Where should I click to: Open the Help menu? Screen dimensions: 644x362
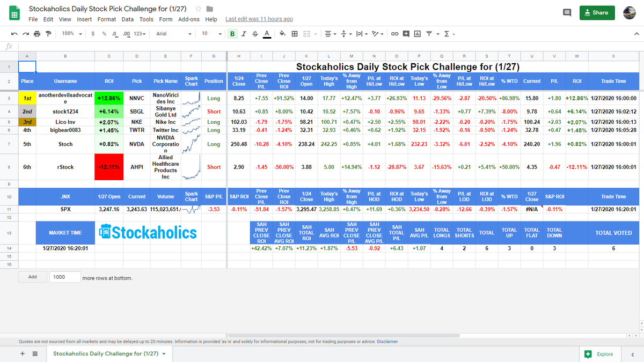[211, 19]
